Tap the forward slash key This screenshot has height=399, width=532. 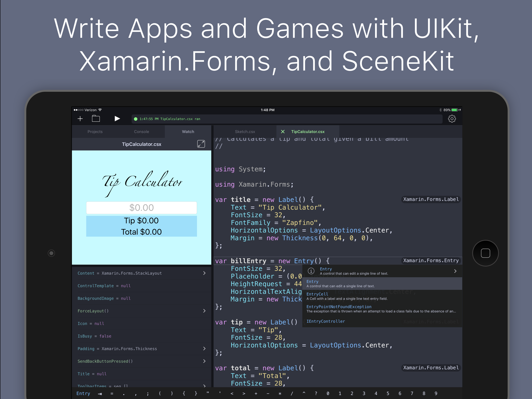click(x=292, y=394)
